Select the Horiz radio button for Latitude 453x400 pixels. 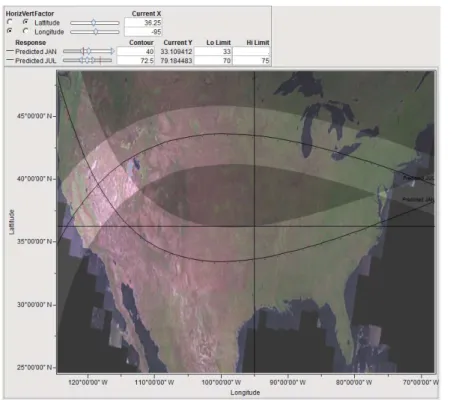click(x=10, y=22)
